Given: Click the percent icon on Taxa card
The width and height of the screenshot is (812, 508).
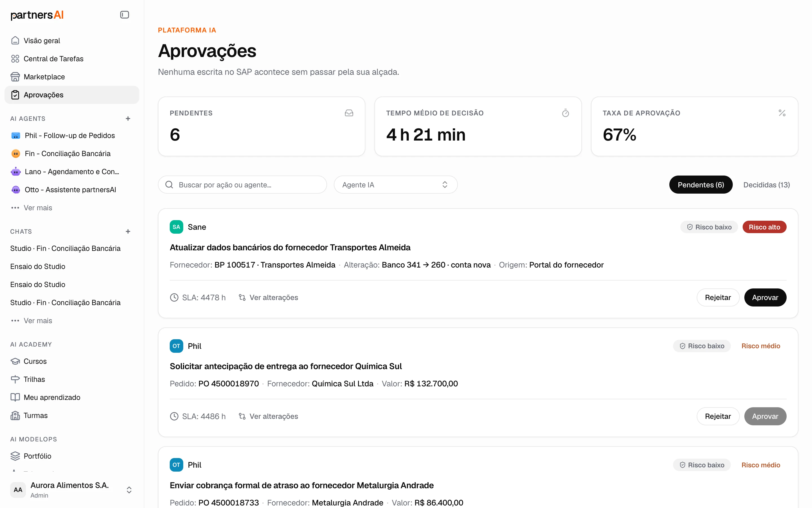Looking at the screenshot, I should (782, 113).
